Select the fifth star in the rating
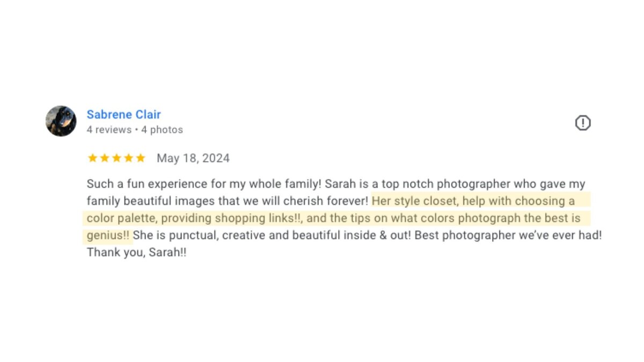Viewport: 644px width, 362px height. point(141,158)
